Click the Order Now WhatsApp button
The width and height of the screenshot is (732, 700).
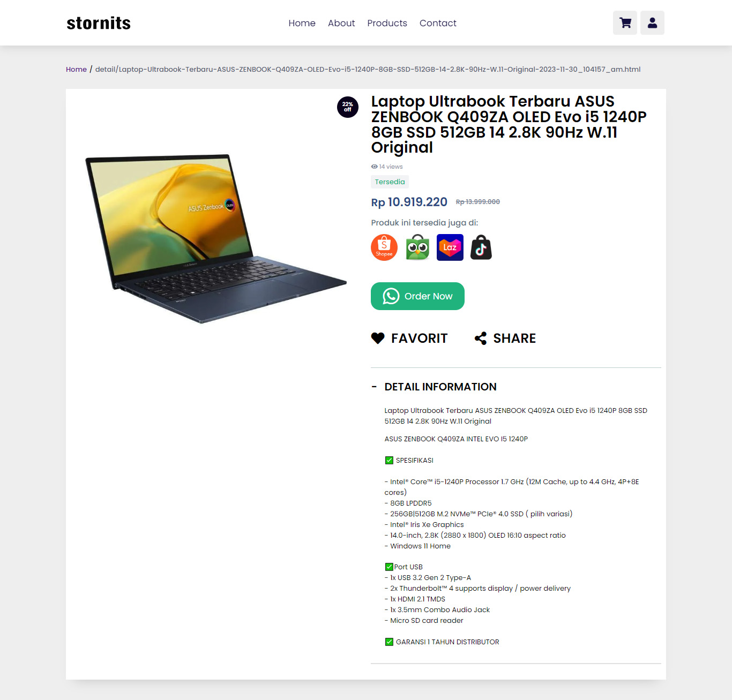417,296
